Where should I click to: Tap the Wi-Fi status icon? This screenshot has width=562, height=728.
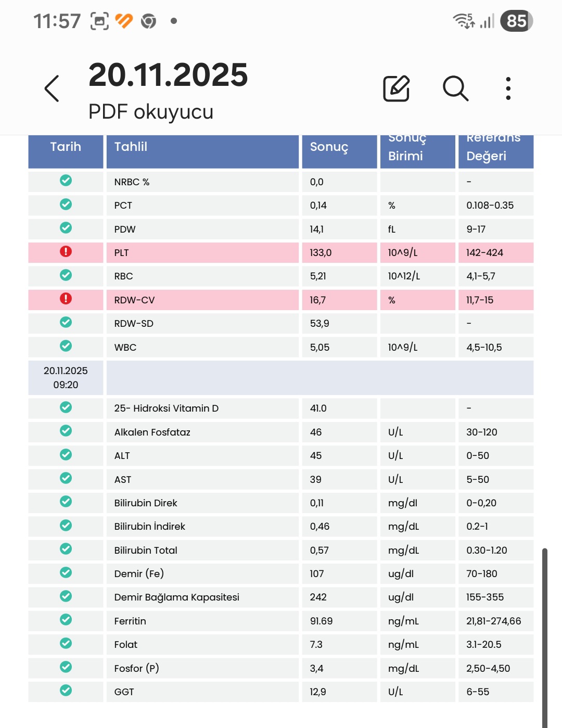coord(463,21)
